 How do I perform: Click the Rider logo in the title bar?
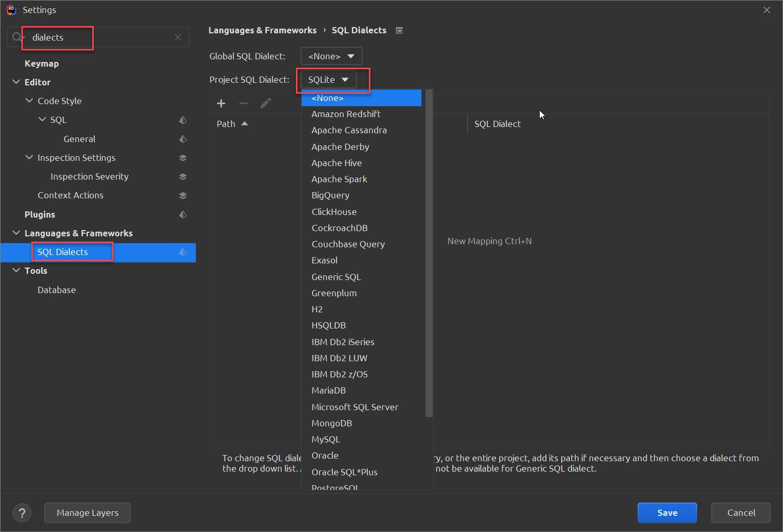coord(11,9)
